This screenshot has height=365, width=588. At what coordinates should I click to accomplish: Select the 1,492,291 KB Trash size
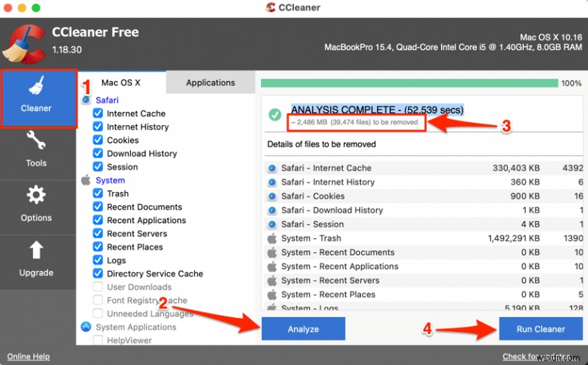513,238
